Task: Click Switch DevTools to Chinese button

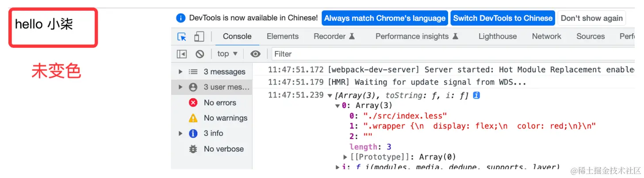Action: coord(502,18)
